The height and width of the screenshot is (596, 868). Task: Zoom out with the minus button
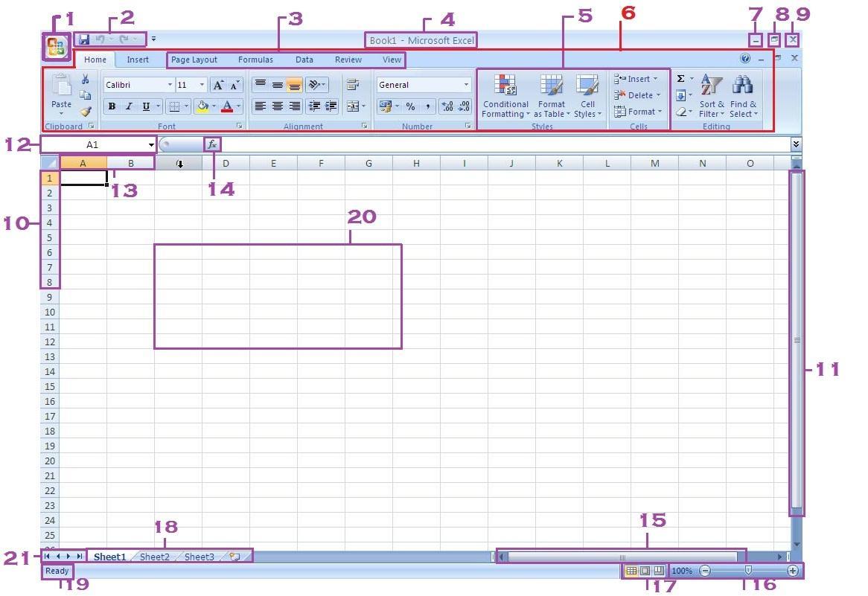(x=705, y=571)
